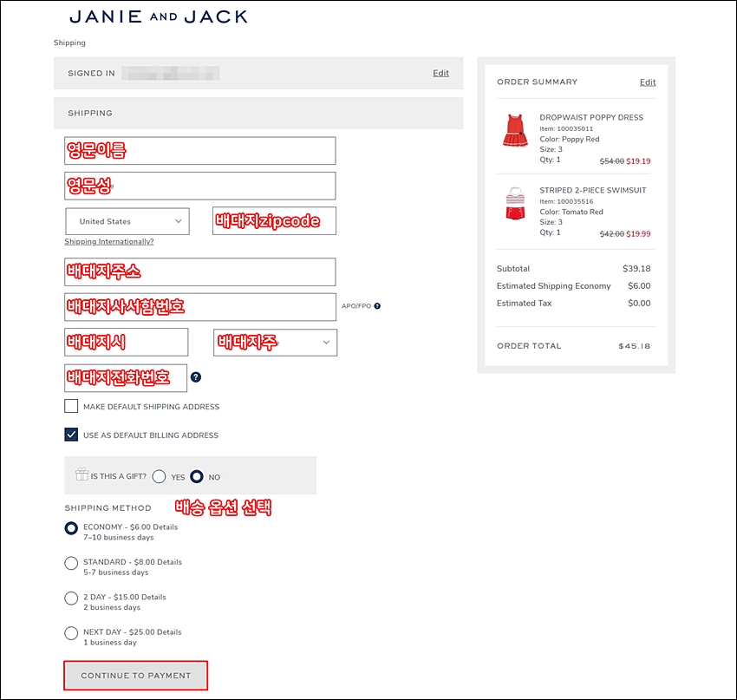
Task: Click the APO/FPO help icon
Action: pyautogui.click(x=377, y=306)
